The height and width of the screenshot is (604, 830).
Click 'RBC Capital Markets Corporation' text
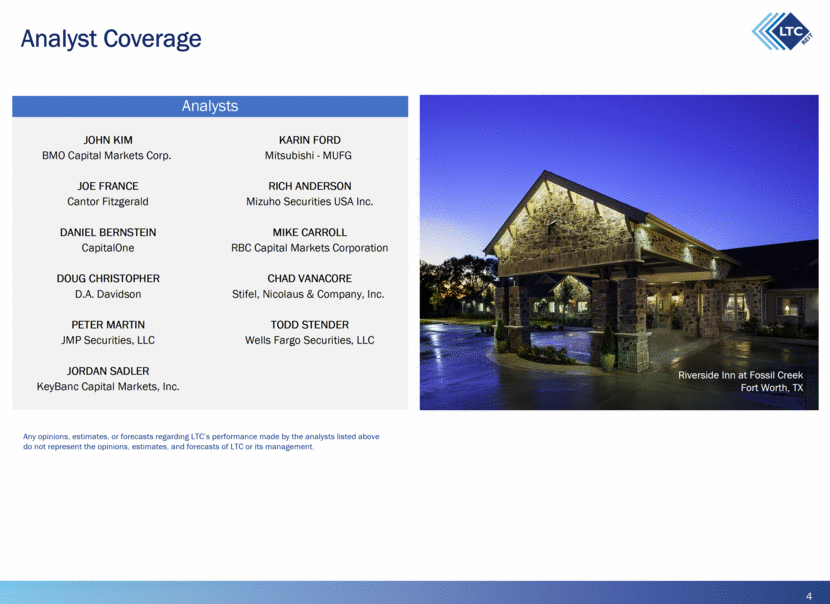(310, 248)
